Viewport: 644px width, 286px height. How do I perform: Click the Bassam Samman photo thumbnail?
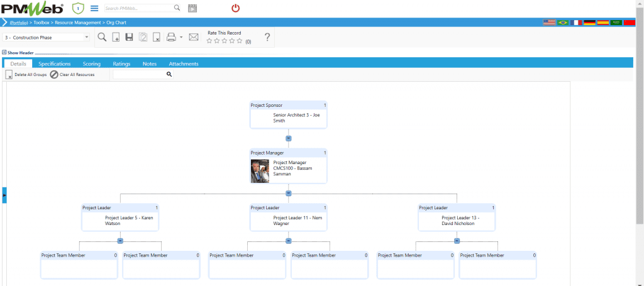click(x=260, y=171)
